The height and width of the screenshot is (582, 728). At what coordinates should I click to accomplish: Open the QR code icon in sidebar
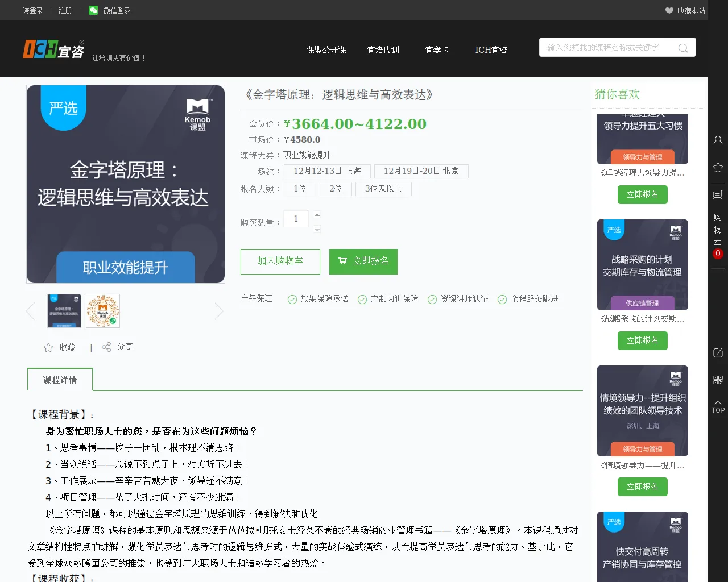(x=718, y=380)
